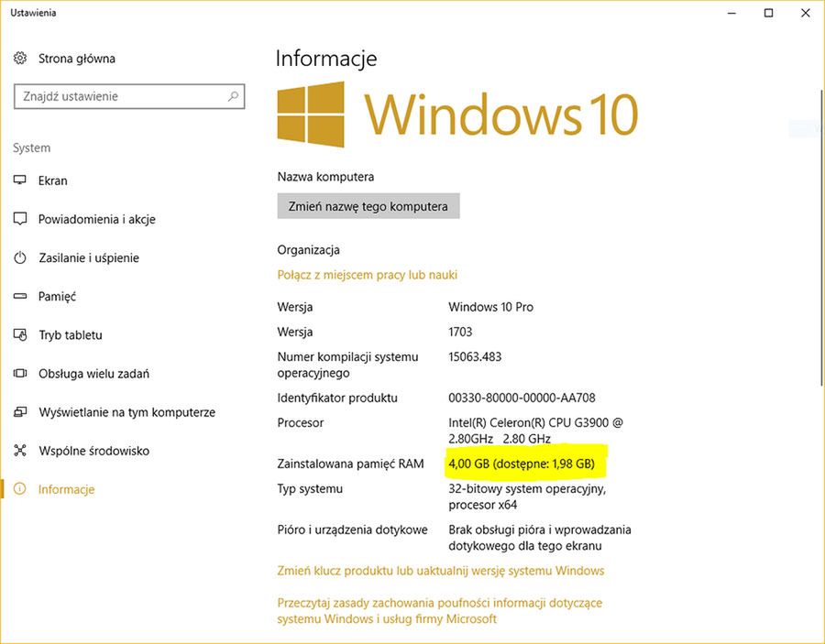Click the Pióro i urządzenia dotykowe label

pyautogui.click(x=353, y=529)
